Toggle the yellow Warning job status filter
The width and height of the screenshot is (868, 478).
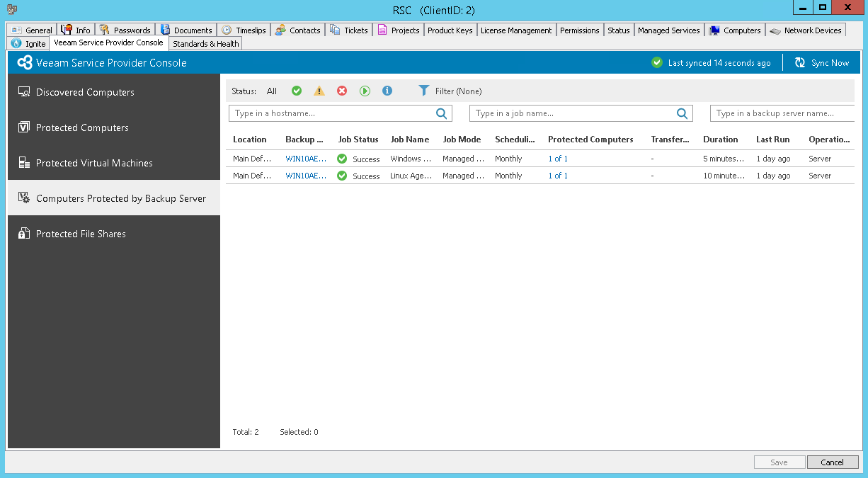(319, 91)
